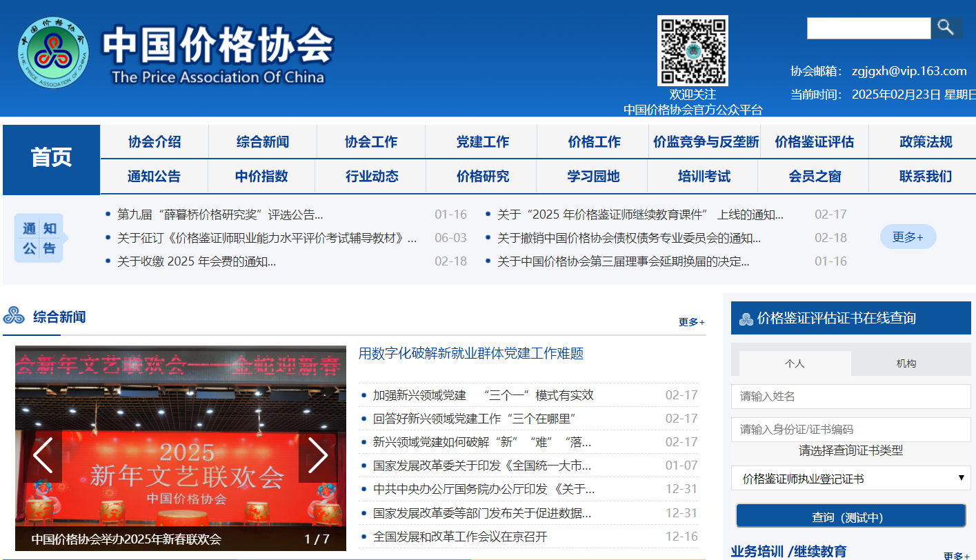Open the 综合新闻 navigation item

click(x=263, y=142)
